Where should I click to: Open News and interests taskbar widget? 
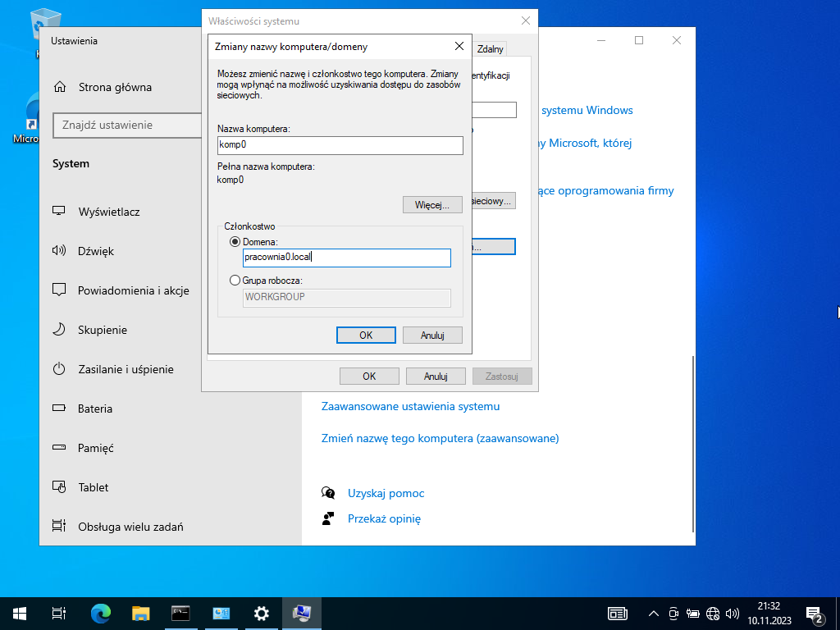[617, 614]
